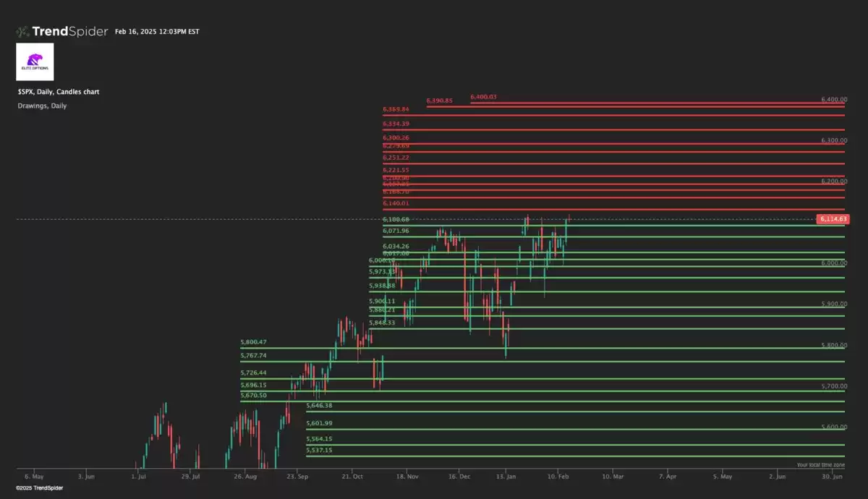
Task: Click the 6,200.00 price axis label
Action: point(834,182)
